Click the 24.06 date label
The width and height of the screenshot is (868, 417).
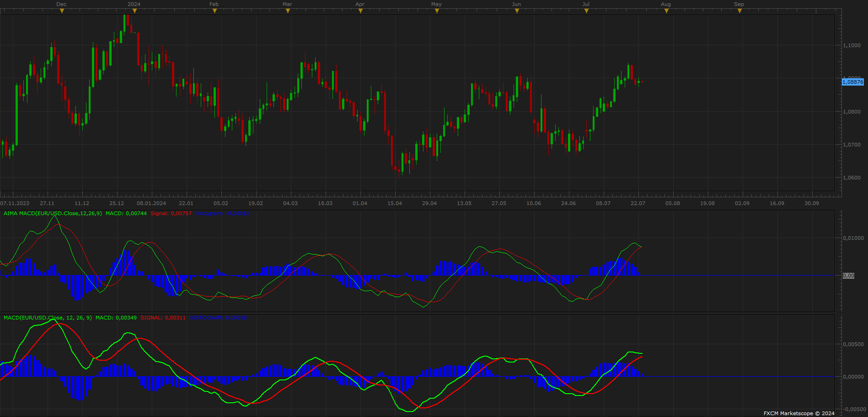[x=568, y=203]
